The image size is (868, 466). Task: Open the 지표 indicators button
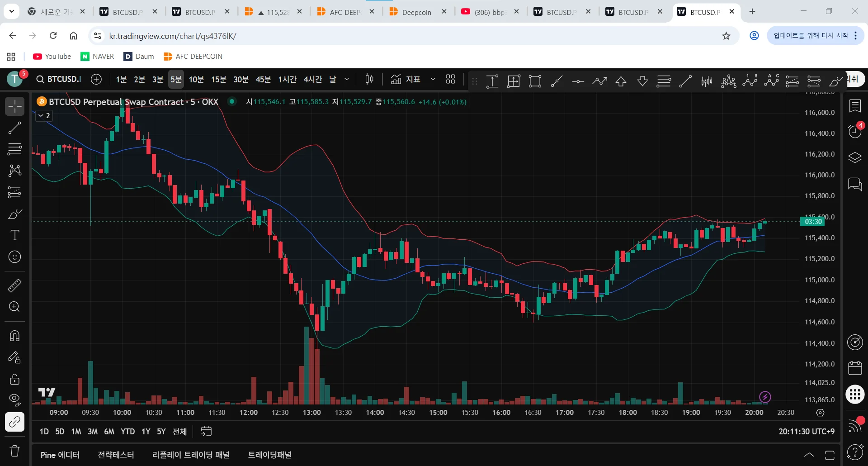[x=406, y=79]
